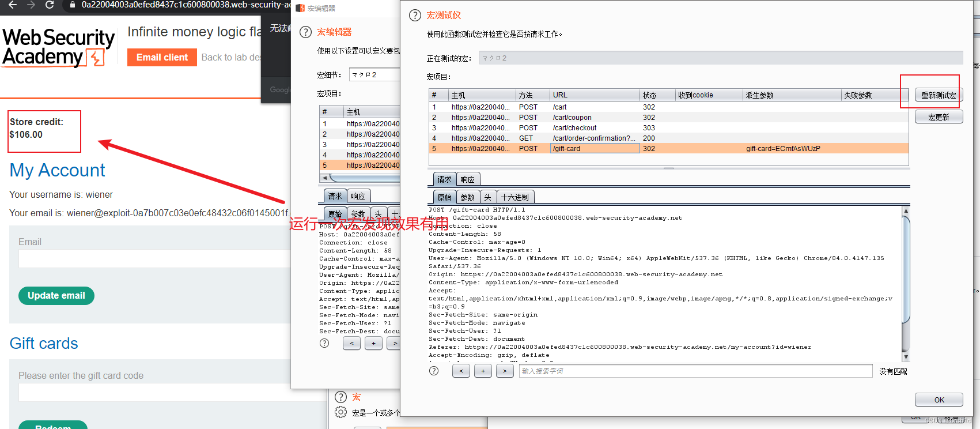Click the plus button in macro editor
Image resolution: width=980 pixels, height=429 pixels.
coord(373,343)
